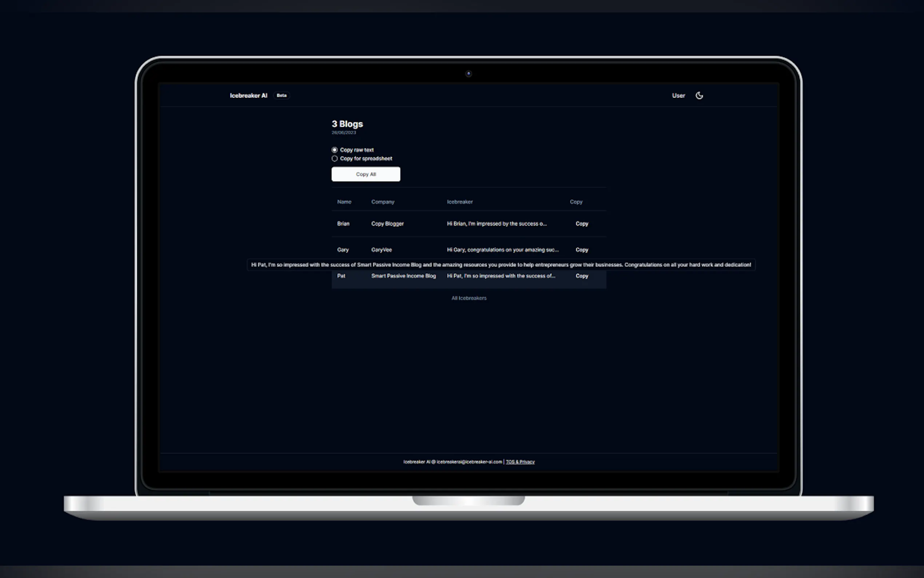Viewport: 924px width, 578px height.
Task: Open the TOS & Privacy link
Action: (520, 462)
